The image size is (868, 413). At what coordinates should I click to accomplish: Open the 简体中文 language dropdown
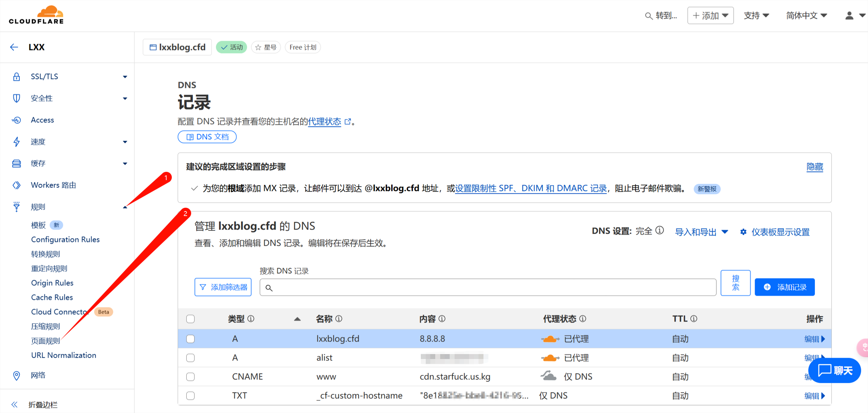click(806, 16)
